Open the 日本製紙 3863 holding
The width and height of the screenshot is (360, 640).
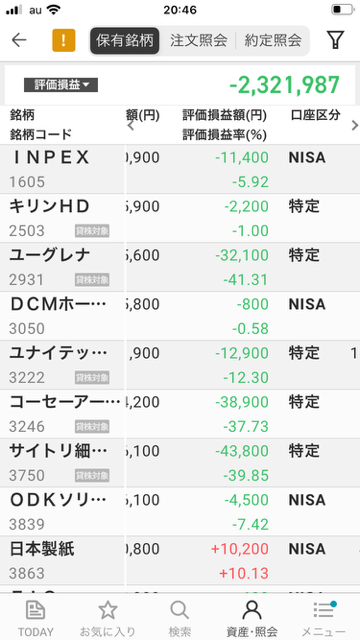[x=180, y=561]
